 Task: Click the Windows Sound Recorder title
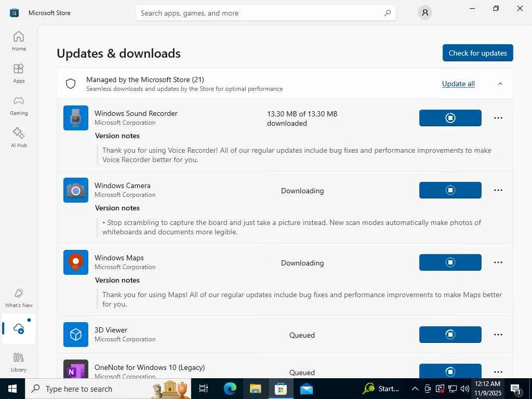pos(136,113)
